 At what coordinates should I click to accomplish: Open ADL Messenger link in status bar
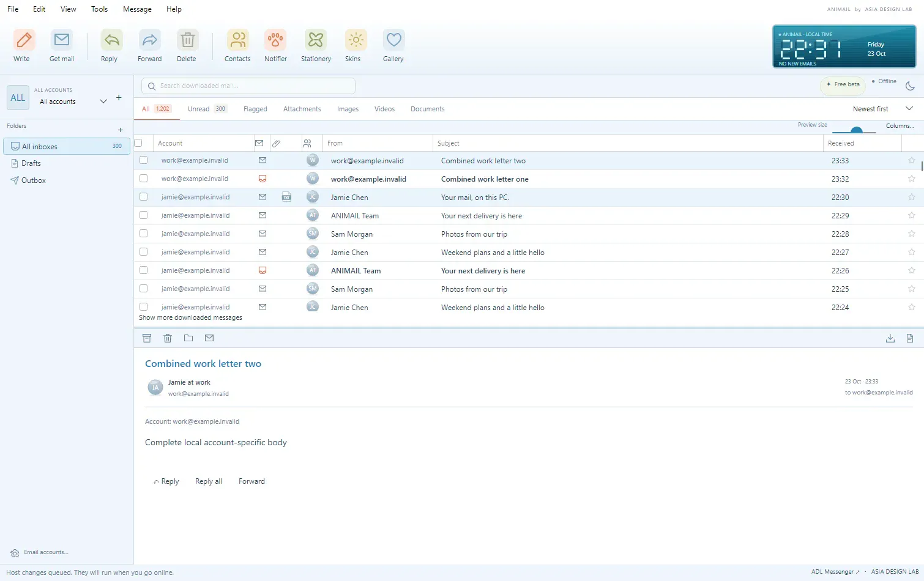[x=835, y=572]
